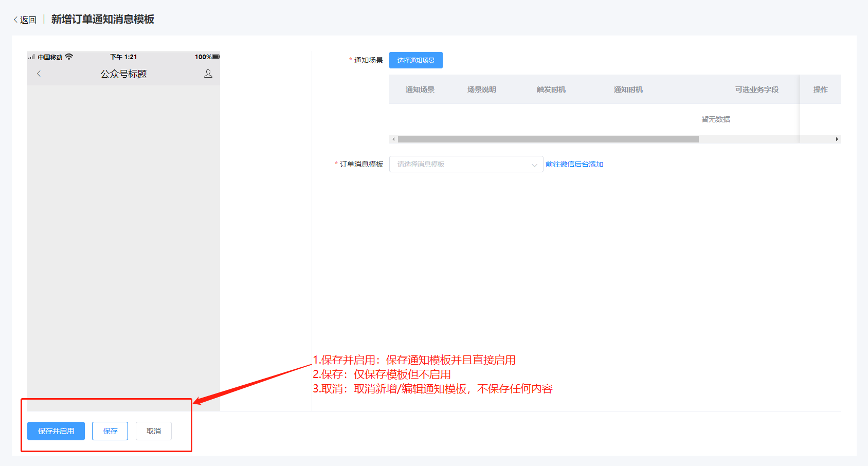Image resolution: width=868 pixels, height=466 pixels.
Task: Open the 订单消息模板 dropdown
Action: click(x=460, y=164)
